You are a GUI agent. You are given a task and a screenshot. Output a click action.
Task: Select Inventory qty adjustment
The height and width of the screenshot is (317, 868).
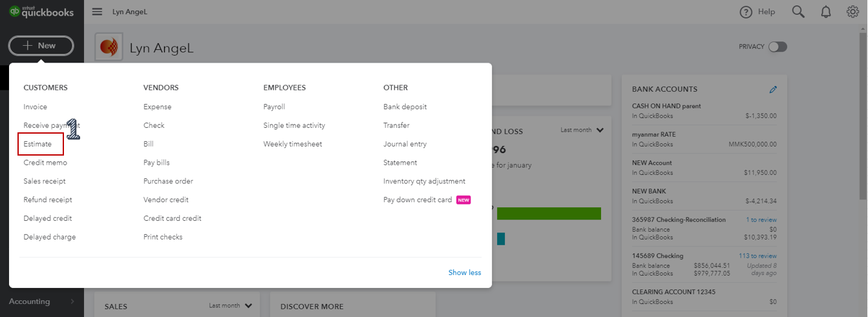click(424, 181)
